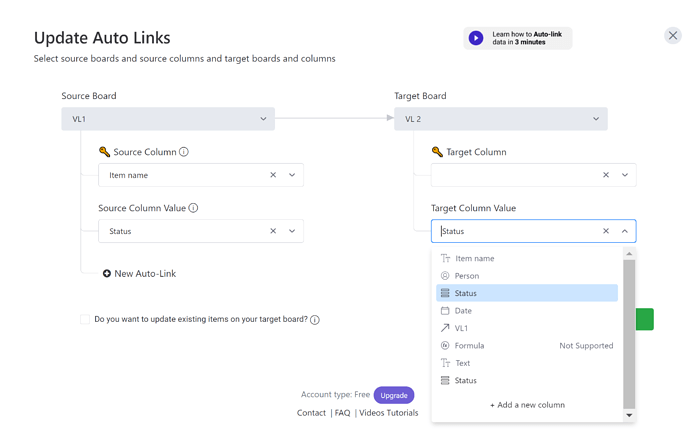Viewport: 690px width, 434px height.
Task: Select Person from the column list
Action: pos(467,276)
